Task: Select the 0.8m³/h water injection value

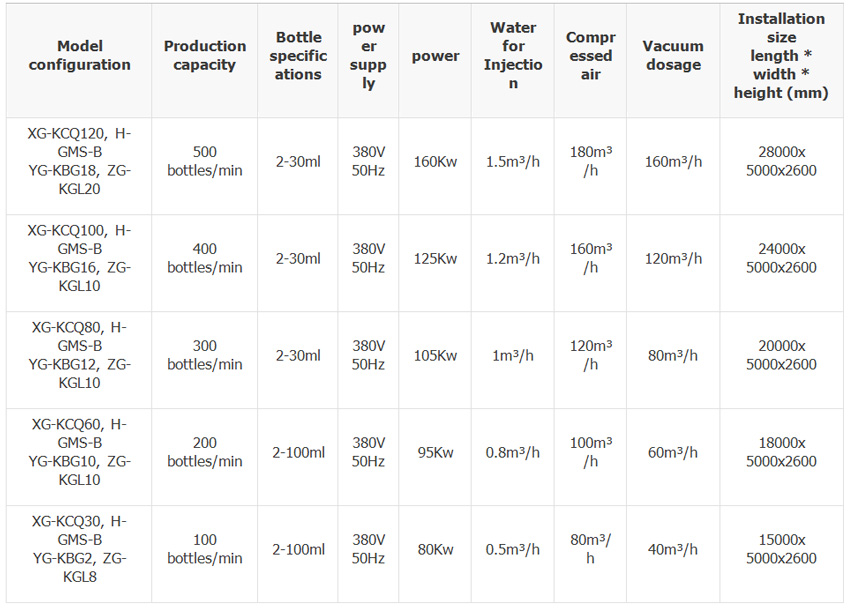Action: 513,453
